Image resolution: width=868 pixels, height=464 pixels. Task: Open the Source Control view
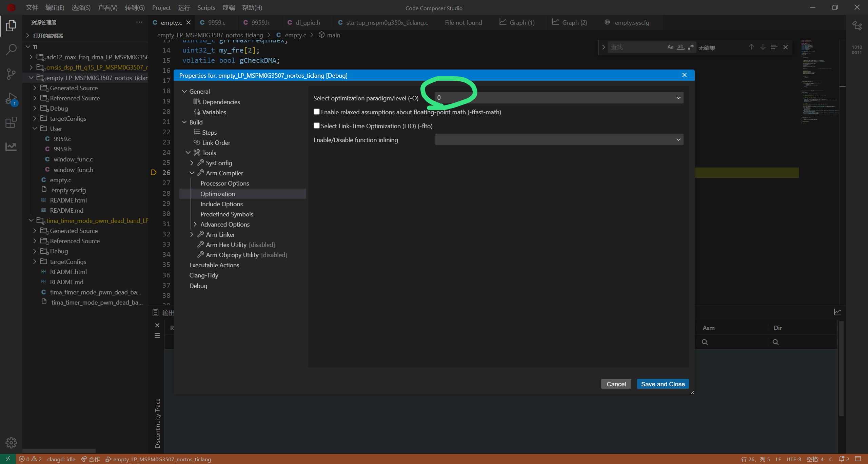pos(11,74)
